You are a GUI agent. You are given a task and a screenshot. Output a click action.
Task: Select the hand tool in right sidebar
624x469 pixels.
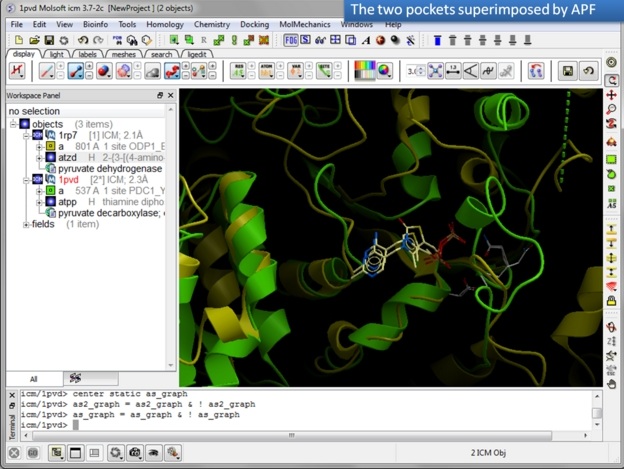[x=612, y=382]
